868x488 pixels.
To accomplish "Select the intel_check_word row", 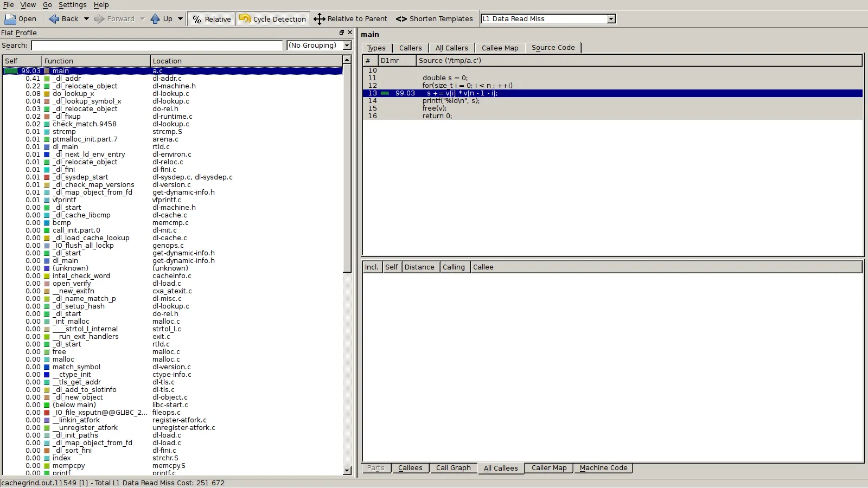I will (x=173, y=276).
